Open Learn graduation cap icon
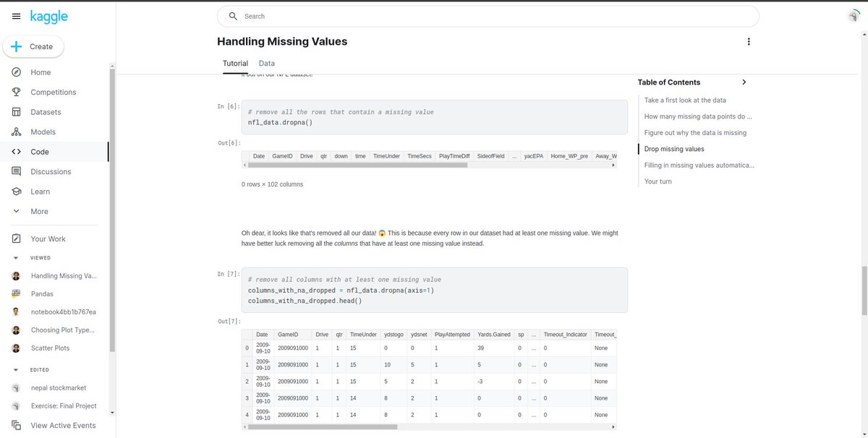This screenshot has width=868, height=438. pyautogui.click(x=16, y=192)
